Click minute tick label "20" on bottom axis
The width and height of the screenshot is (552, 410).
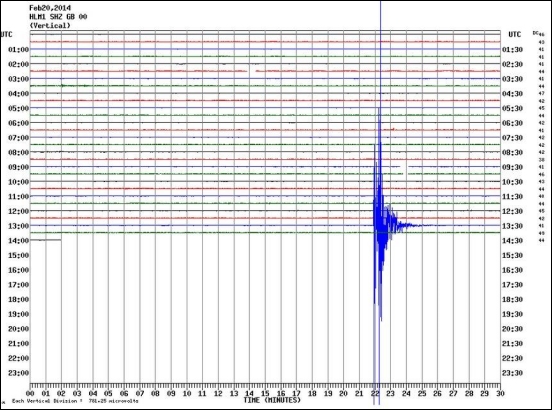(344, 393)
